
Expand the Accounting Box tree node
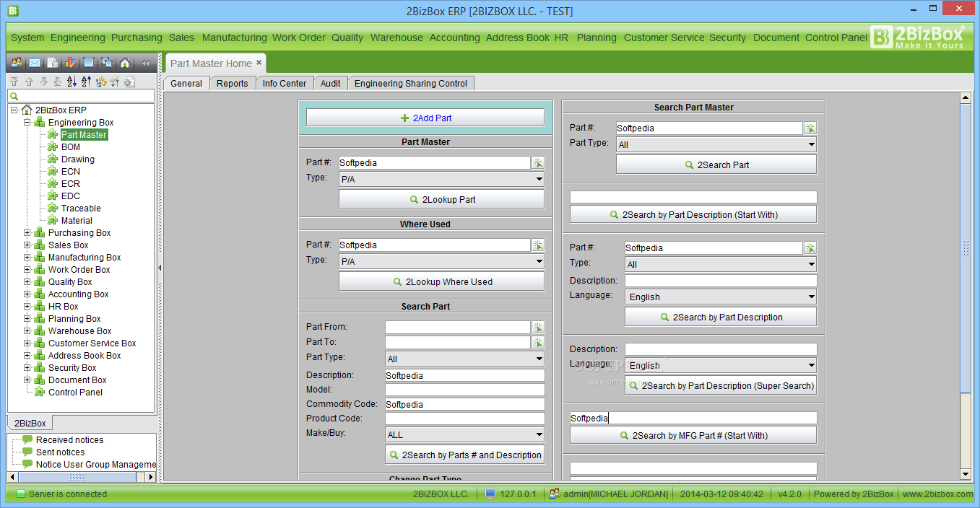click(27, 294)
